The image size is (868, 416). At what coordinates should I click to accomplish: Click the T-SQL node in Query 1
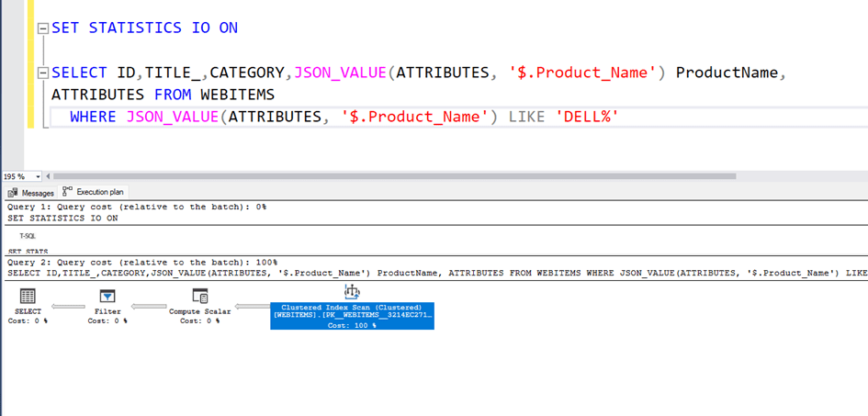pyautogui.click(x=28, y=236)
